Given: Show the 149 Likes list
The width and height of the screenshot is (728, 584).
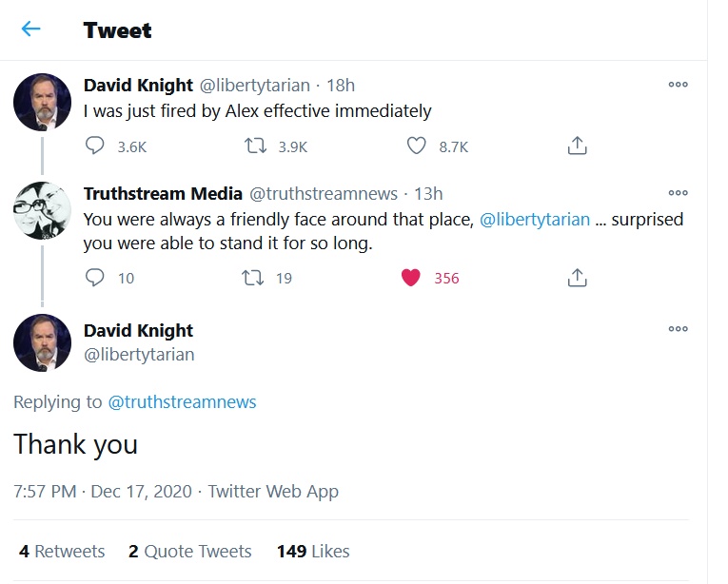Looking at the screenshot, I should pyautogui.click(x=313, y=551).
